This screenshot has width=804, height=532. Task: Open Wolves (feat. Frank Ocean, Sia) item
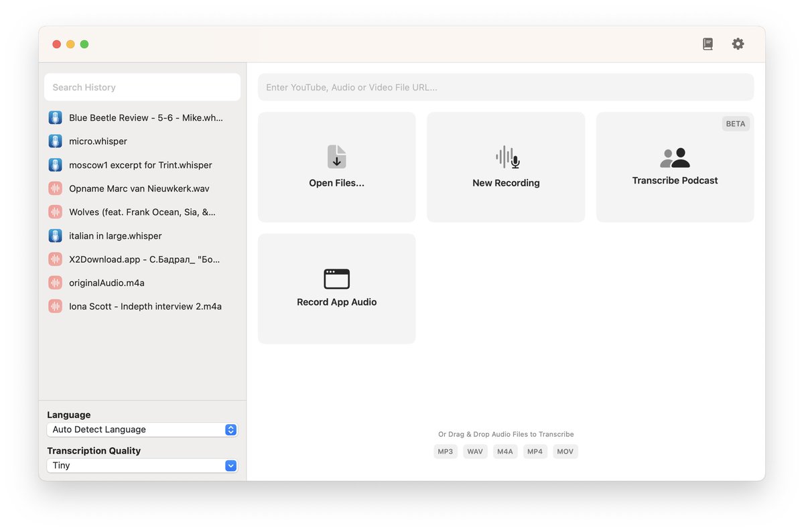tap(142, 212)
